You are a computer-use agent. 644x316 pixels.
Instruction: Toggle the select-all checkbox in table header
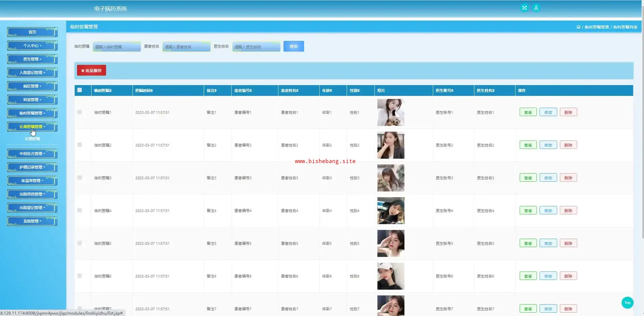point(80,90)
